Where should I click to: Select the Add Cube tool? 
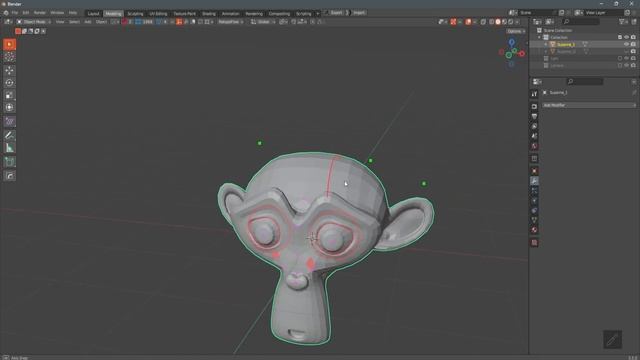click(9, 162)
